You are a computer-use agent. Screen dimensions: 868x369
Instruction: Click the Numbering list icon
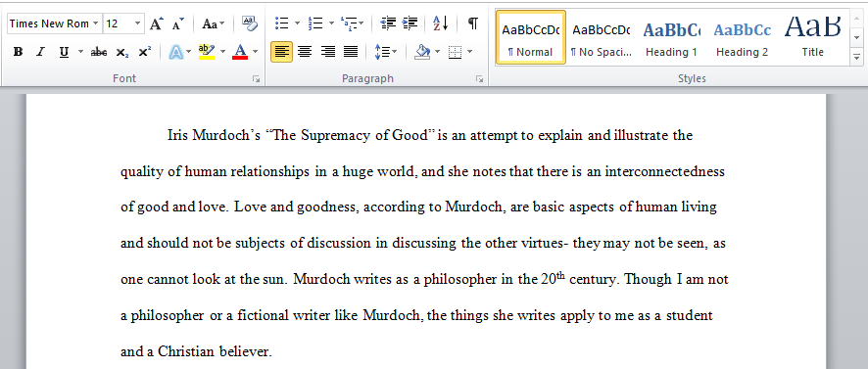(315, 23)
